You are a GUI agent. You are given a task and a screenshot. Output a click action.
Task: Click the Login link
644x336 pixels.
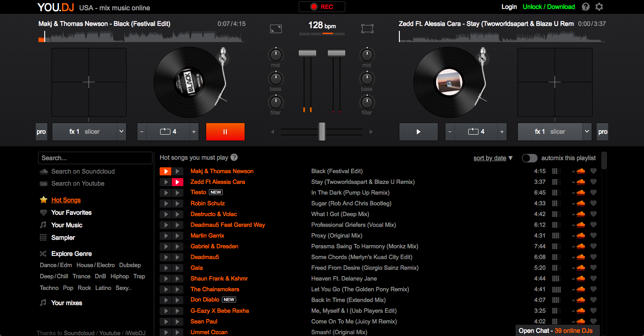point(509,7)
